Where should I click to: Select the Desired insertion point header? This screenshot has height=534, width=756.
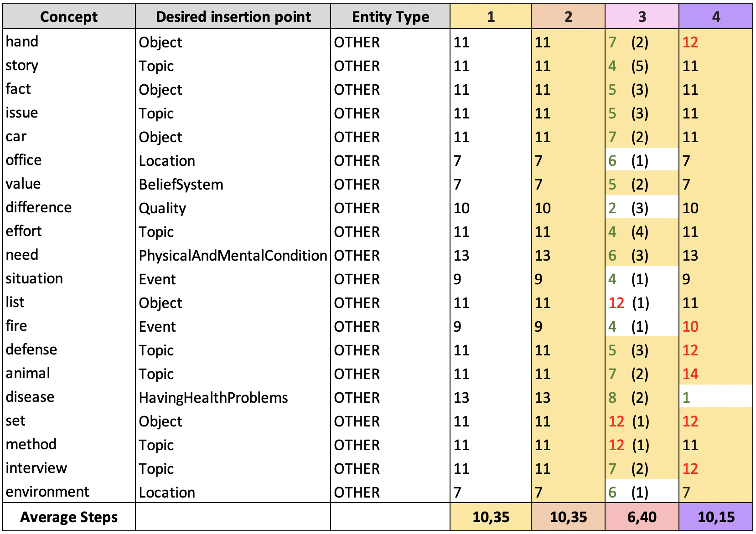point(233,17)
